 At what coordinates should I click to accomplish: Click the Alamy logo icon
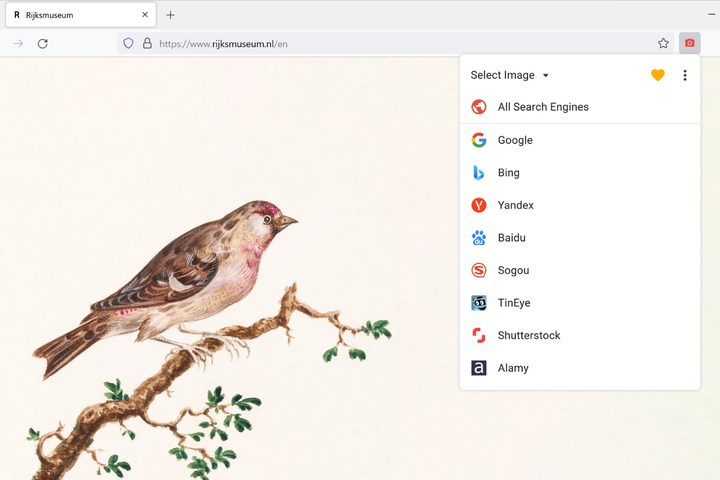[478, 368]
